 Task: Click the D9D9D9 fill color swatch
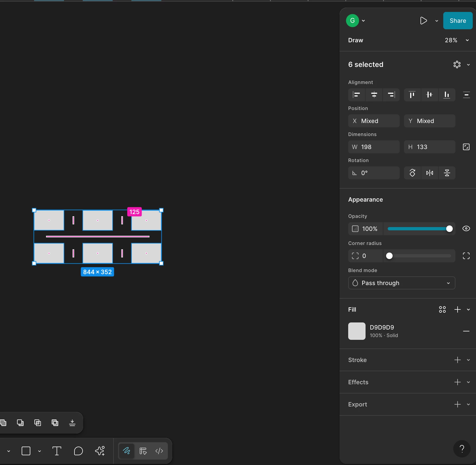[x=357, y=331]
